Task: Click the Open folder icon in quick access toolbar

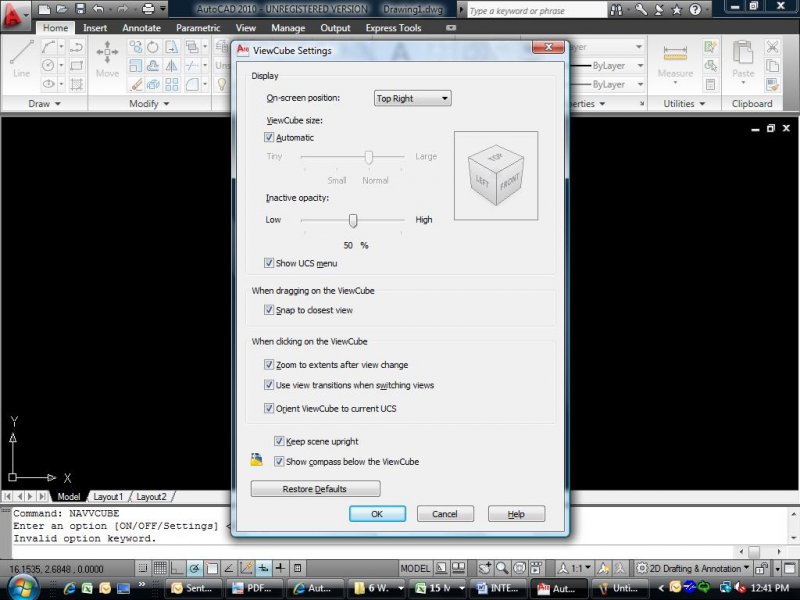Action: (x=62, y=9)
